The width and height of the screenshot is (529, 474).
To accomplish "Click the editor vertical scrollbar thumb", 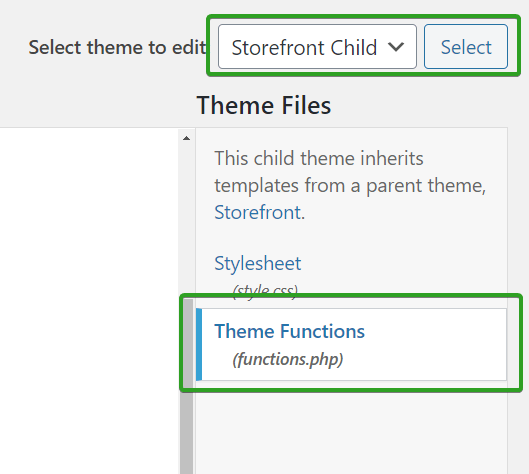I will (187, 386).
